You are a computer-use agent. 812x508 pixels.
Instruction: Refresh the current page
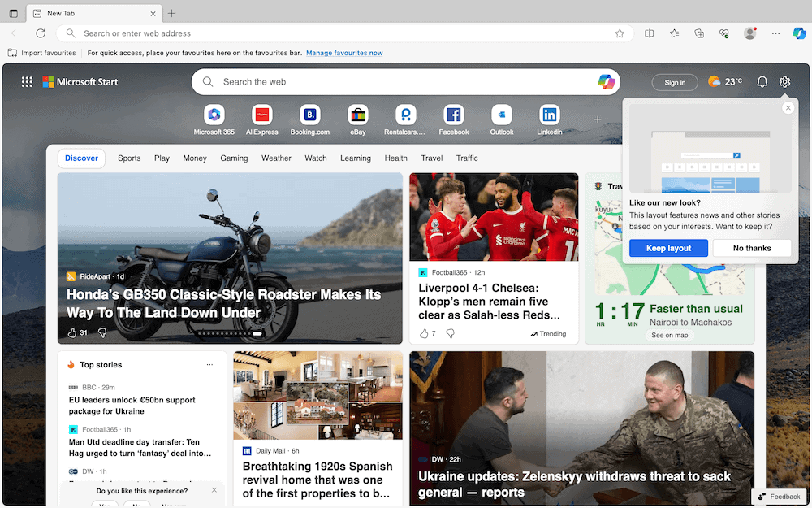[x=41, y=33]
